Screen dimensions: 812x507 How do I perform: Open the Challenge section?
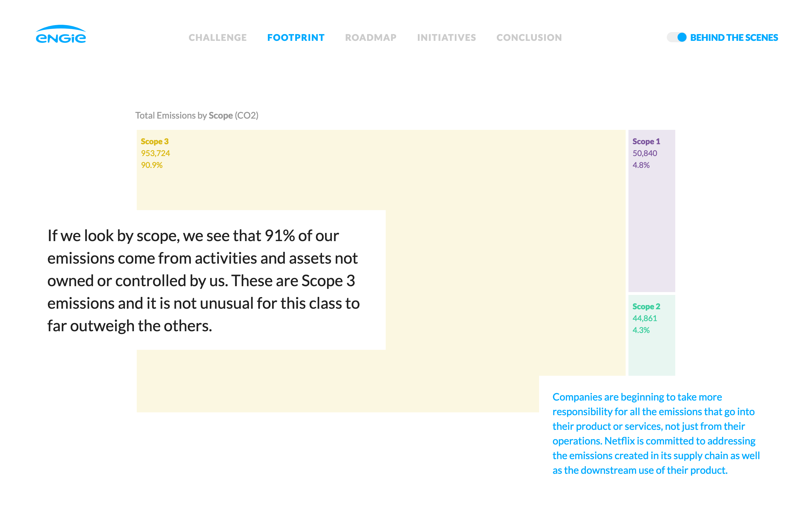coord(217,37)
